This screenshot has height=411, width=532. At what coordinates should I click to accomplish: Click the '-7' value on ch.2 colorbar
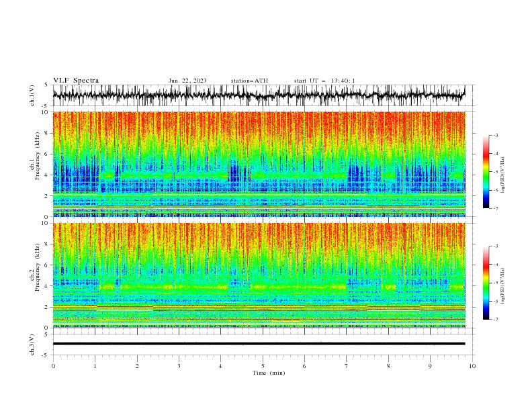tap(495, 320)
